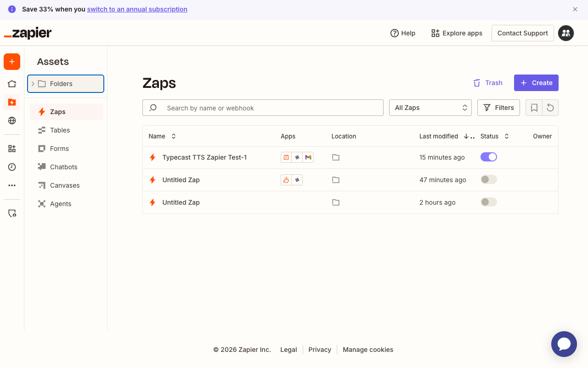Click the Location column header
Screen dimensions: 588x368
[x=344, y=136]
